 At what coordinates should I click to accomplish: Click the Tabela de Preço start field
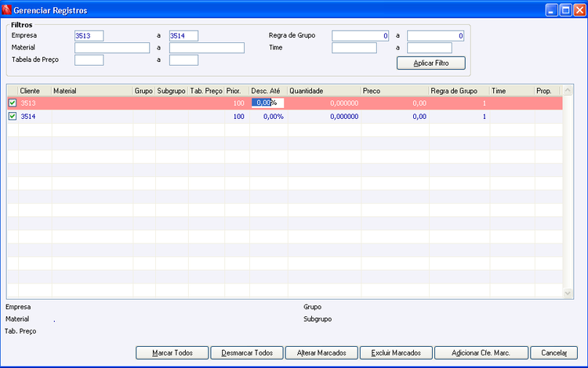(89, 60)
